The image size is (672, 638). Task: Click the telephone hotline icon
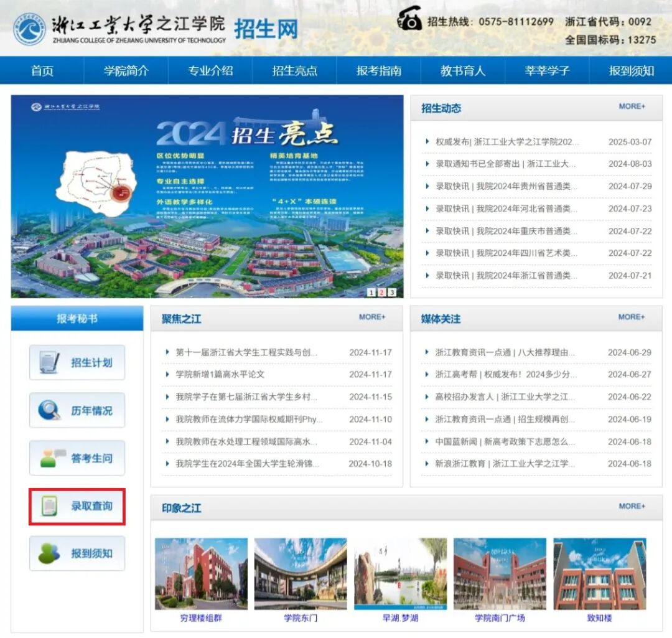pos(409,18)
